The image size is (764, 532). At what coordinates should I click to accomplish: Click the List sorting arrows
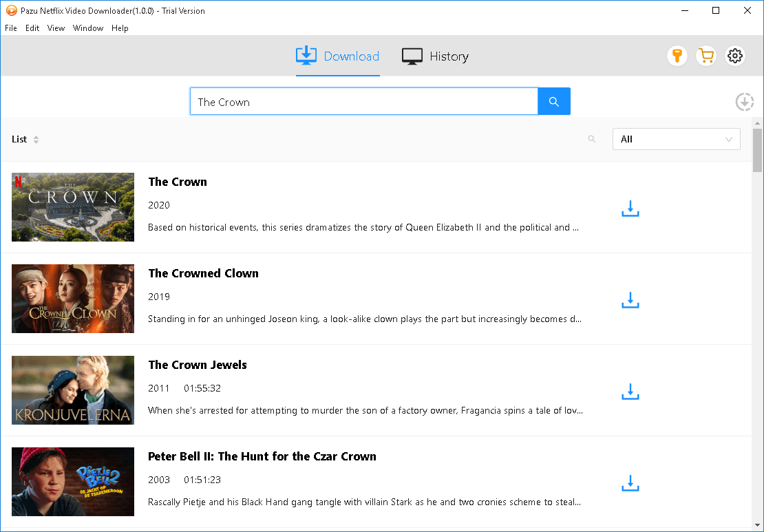[36, 139]
